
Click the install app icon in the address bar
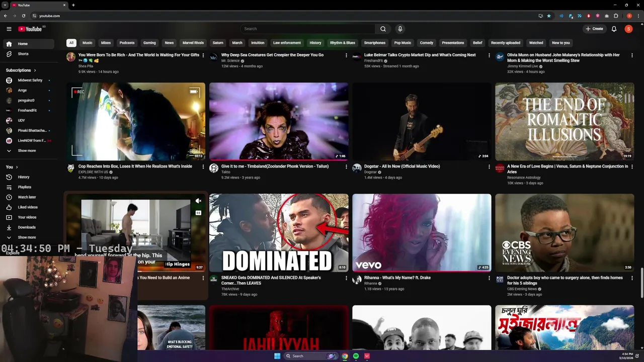pos(541,16)
